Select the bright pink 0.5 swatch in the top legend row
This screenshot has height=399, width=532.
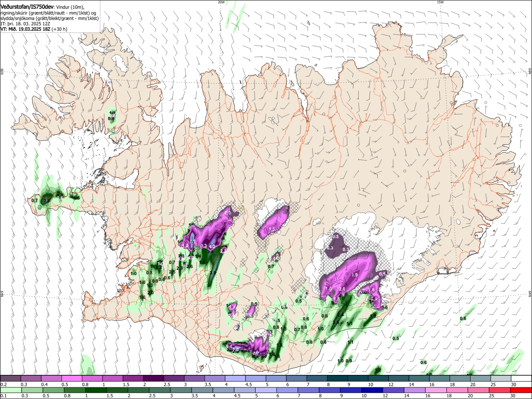click(71, 379)
